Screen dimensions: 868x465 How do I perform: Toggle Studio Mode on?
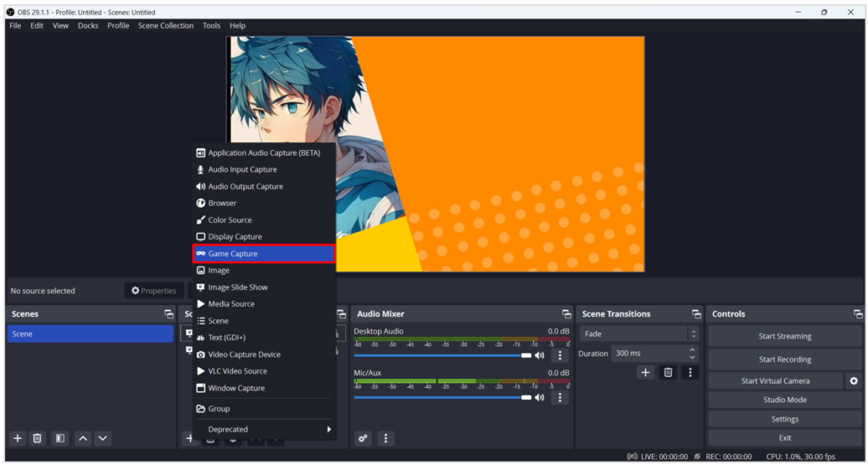coord(784,400)
